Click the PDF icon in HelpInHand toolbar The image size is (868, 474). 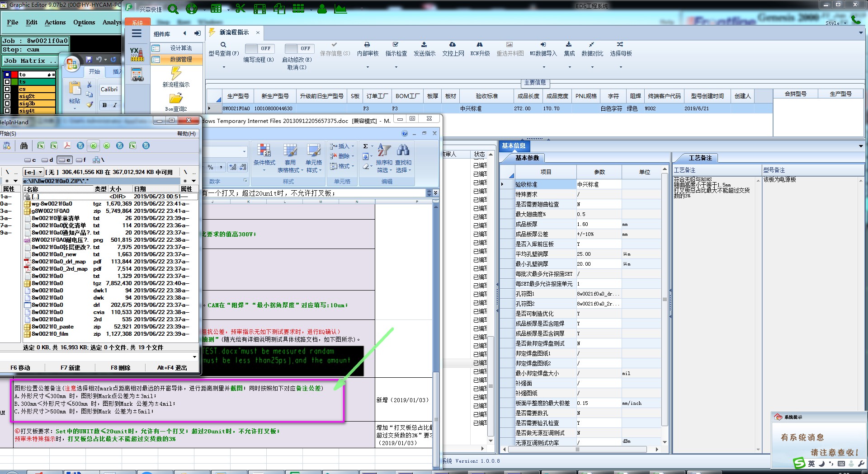[x=67, y=145]
